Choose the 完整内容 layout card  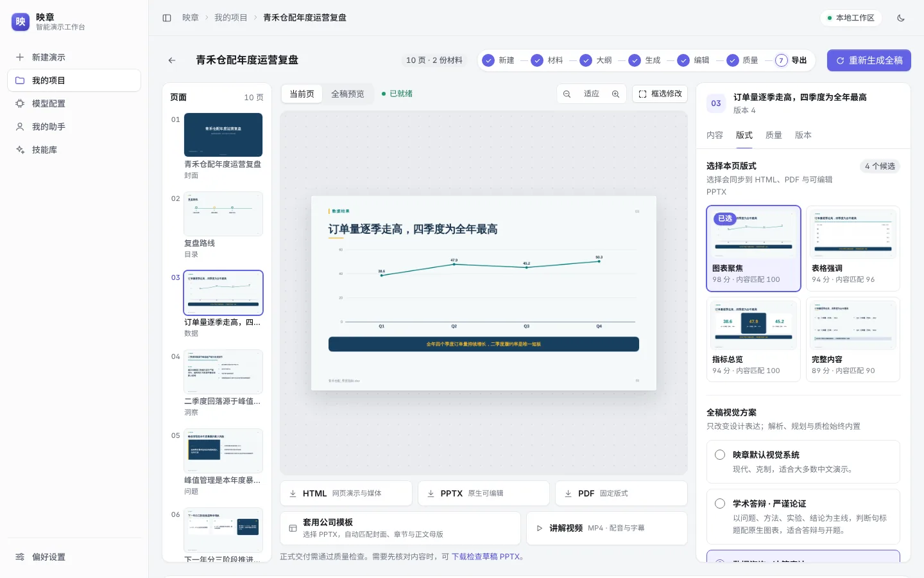(853, 340)
